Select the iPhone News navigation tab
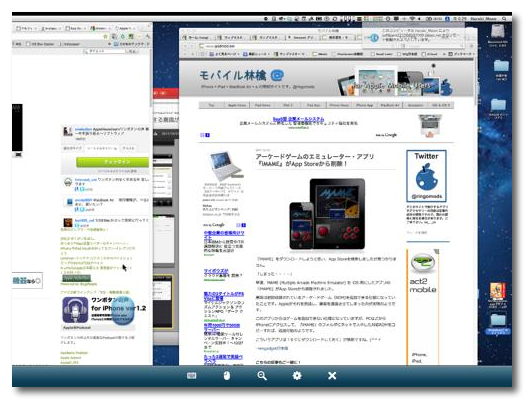Viewport: 524px width, 399px height. [339, 105]
